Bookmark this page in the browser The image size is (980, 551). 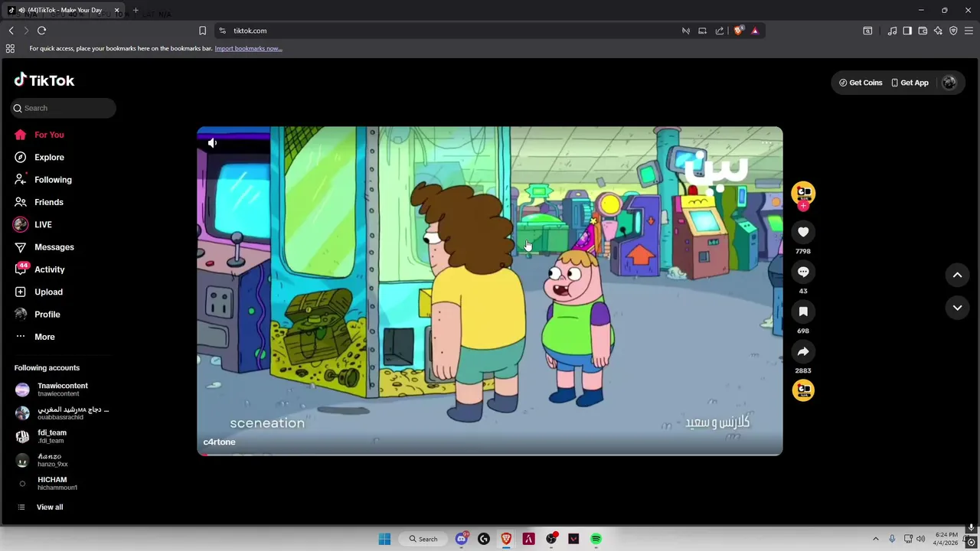(202, 31)
